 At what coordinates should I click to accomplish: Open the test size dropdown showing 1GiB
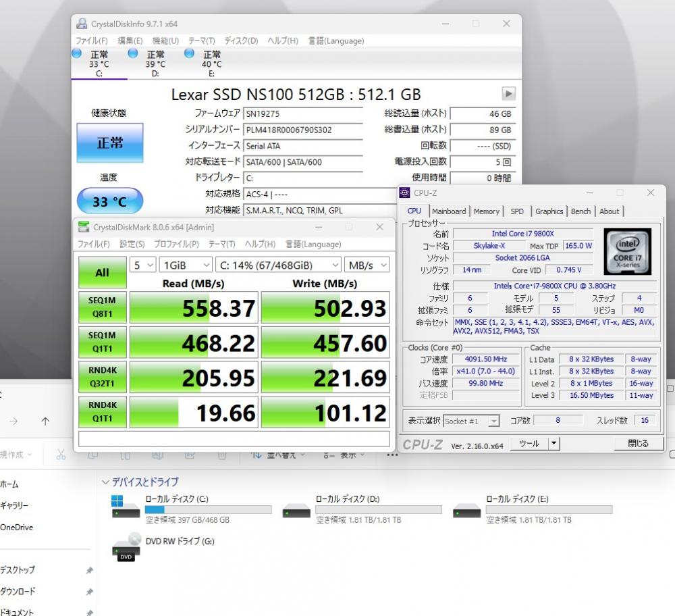[186, 265]
